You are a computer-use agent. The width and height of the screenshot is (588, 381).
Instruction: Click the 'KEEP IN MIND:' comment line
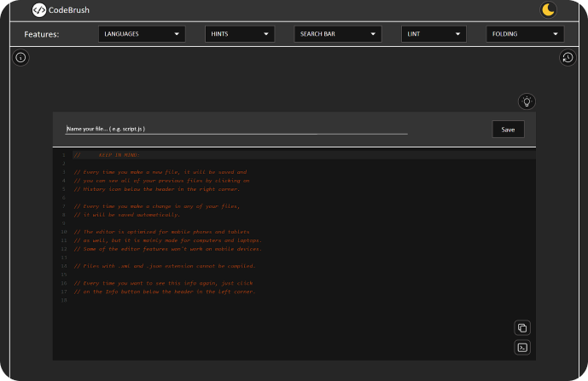107,155
